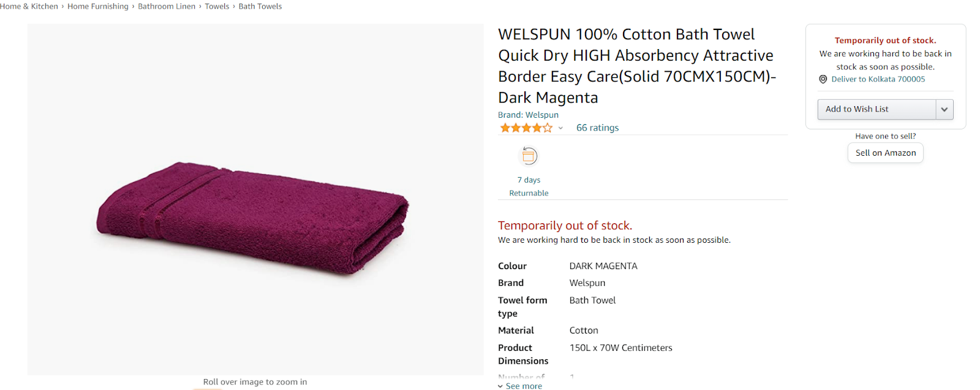Go to Towels breadcrumb category
Image resolution: width=980 pixels, height=390 pixels.
pos(217,6)
